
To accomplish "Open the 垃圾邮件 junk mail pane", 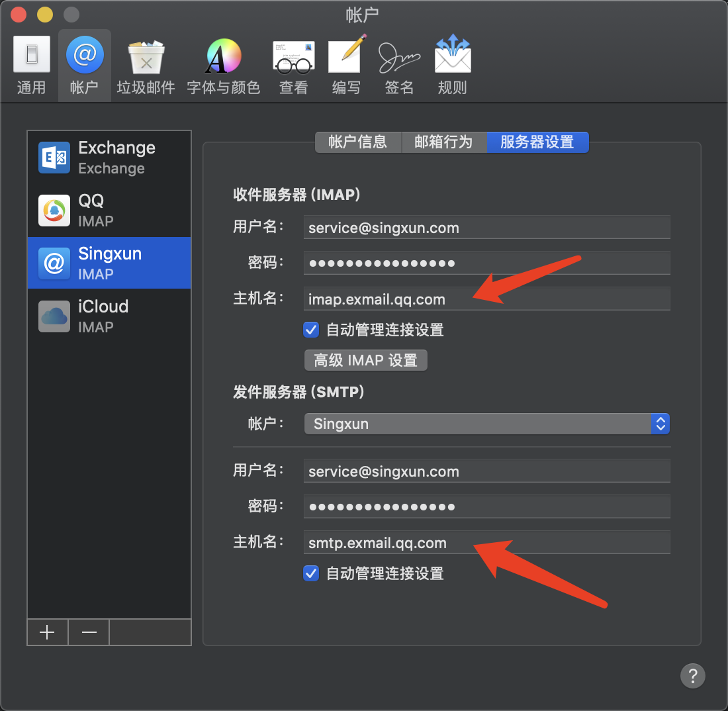I will (x=146, y=65).
